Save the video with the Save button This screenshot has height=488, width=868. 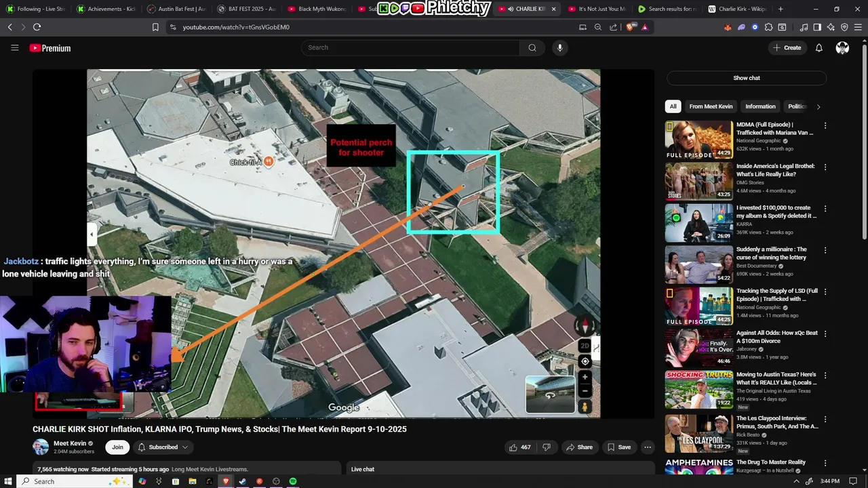(618, 447)
